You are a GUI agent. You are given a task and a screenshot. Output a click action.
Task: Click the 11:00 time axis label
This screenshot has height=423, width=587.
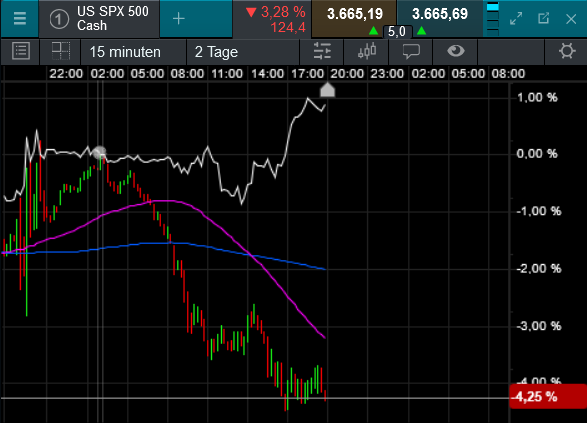227,74
